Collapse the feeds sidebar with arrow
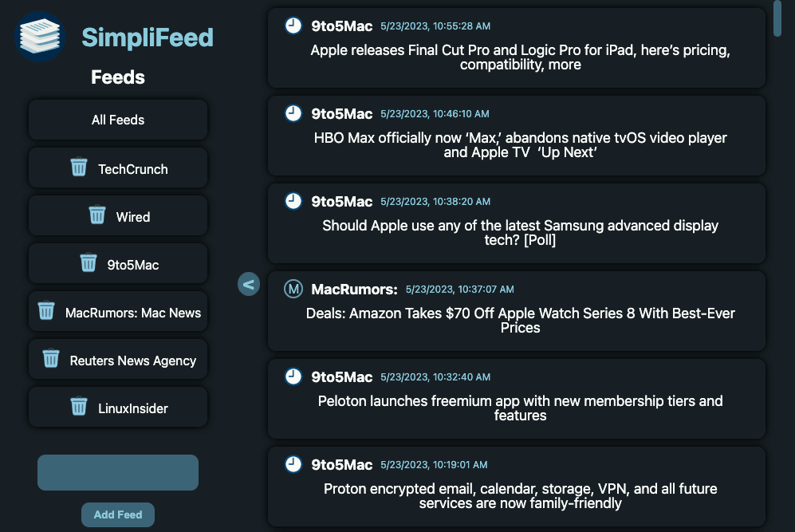This screenshot has height=532, width=795. 249,283
